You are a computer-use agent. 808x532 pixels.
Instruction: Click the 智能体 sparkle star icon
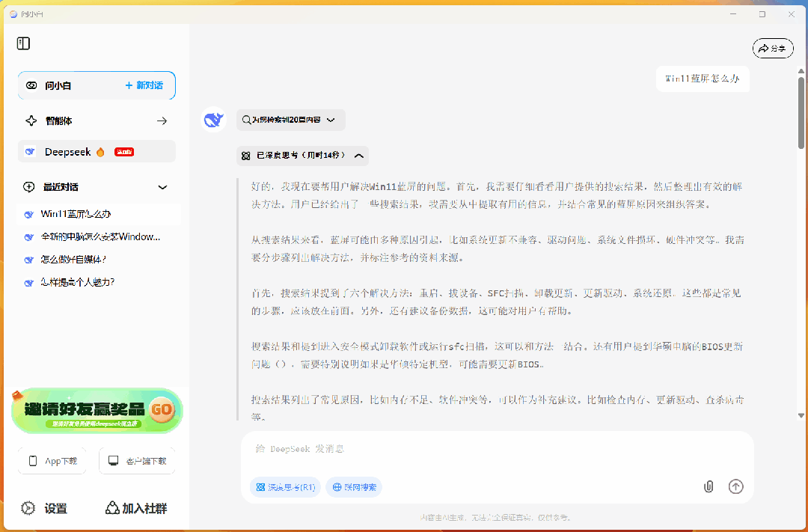tap(31, 120)
